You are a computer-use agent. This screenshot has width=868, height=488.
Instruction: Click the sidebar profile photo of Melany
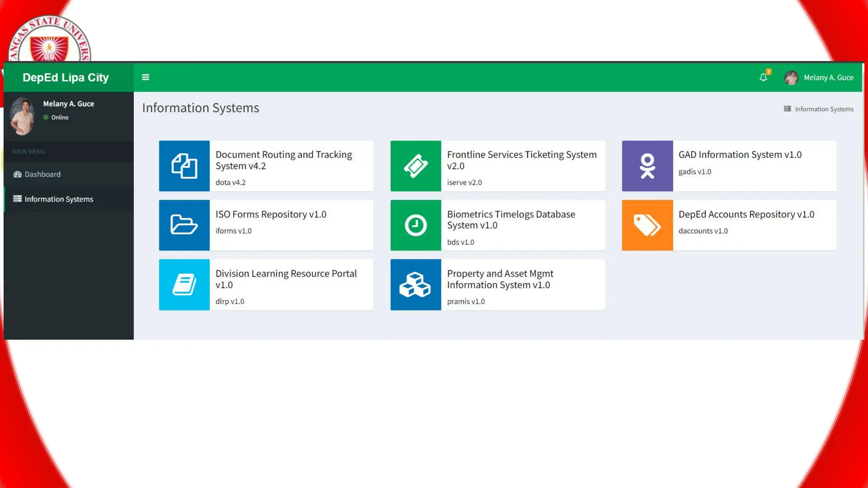[22, 116]
